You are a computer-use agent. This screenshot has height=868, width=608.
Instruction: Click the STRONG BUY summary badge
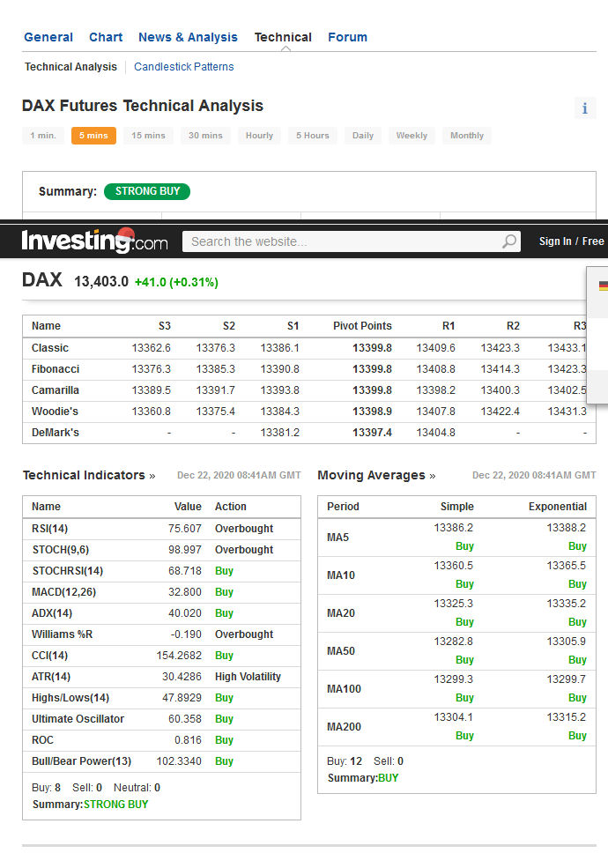pyautogui.click(x=147, y=191)
